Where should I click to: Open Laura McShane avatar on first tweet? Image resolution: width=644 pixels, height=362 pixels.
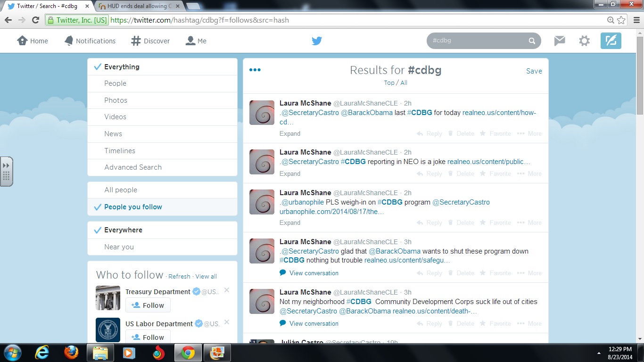click(x=262, y=113)
